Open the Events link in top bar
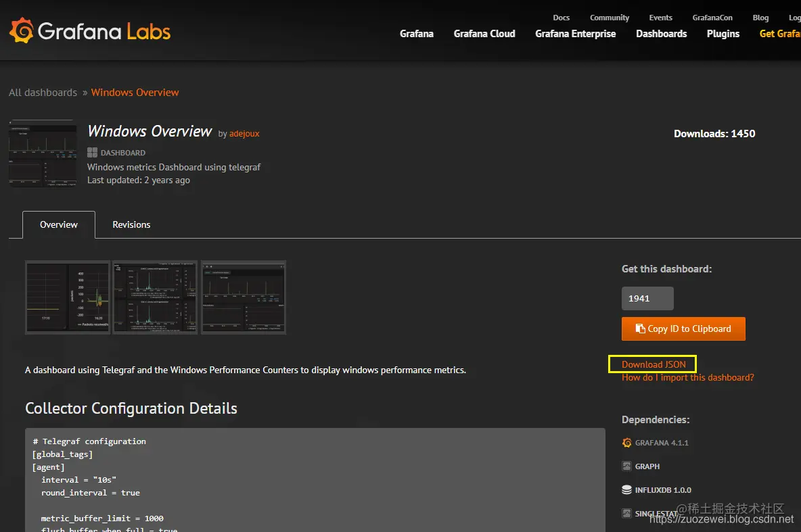The height and width of the screenshot is (532, 801). pos(660,18)
